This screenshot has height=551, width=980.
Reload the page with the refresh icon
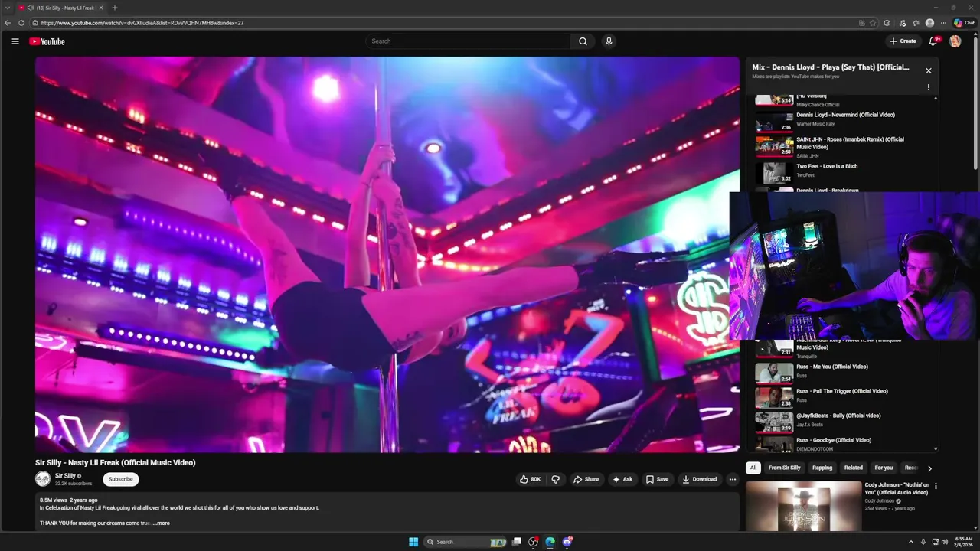pos(21,23)
